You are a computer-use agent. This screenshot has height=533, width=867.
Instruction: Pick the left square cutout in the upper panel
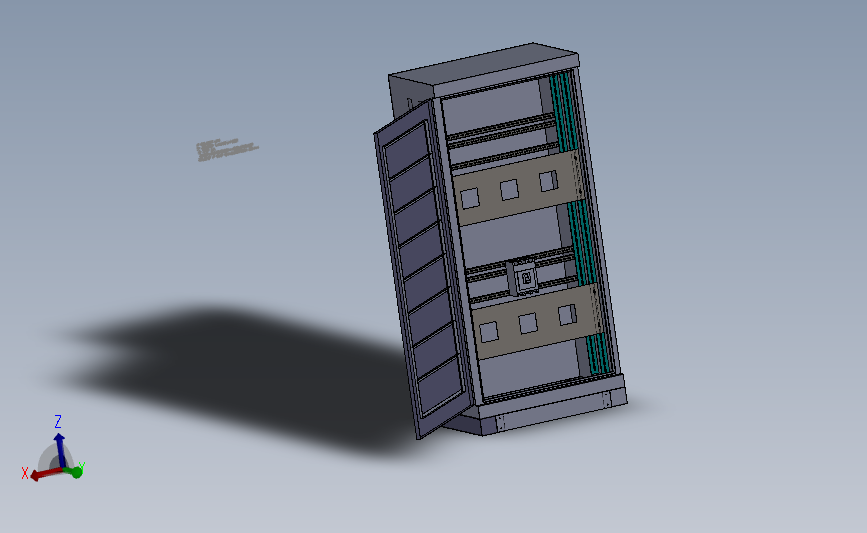tap(470, 198)
